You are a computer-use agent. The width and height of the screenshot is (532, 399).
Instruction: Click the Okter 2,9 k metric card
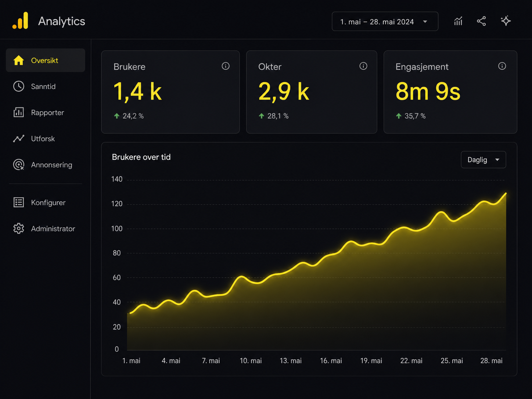pos(312,92)
